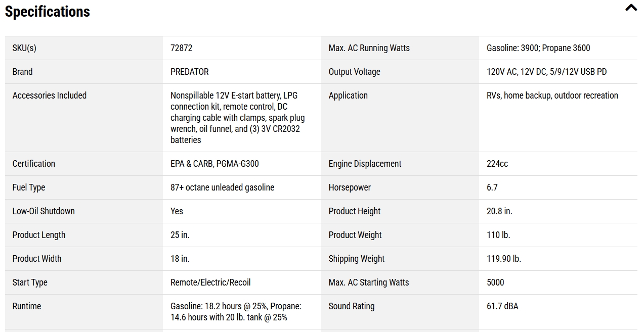The image size is (644, 332).
Task: Click the 224cc engine displacement value
Action: click(497, 164)
